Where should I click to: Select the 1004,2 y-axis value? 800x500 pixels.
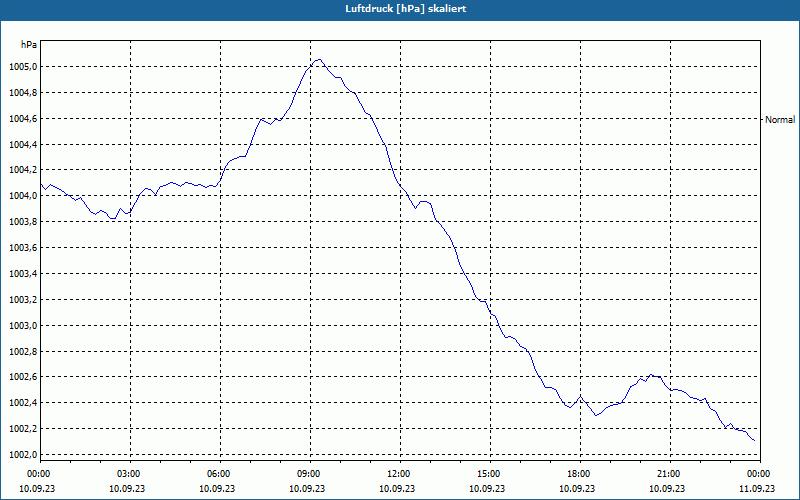tap(22, 170)
